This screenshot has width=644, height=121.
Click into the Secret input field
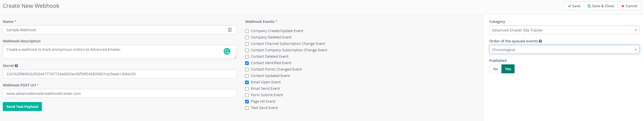(120, 74)
